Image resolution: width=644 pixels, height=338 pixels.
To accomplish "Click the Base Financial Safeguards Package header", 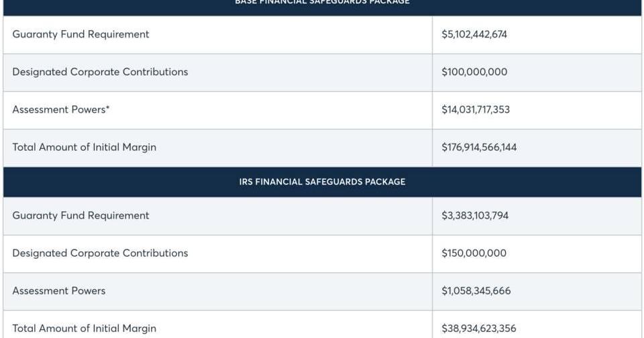I will pyautogui.click(x=322, y=3).
